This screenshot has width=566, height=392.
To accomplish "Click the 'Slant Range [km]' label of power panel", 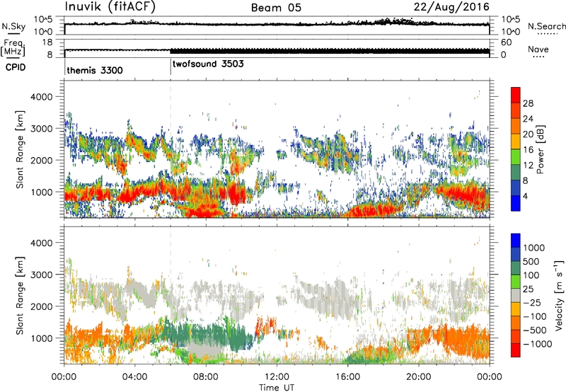I will pos(20,149).
